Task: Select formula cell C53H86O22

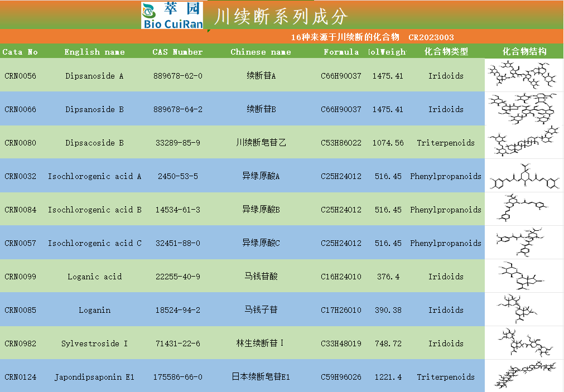Action: pyautogui.click(x=341, y=143)
